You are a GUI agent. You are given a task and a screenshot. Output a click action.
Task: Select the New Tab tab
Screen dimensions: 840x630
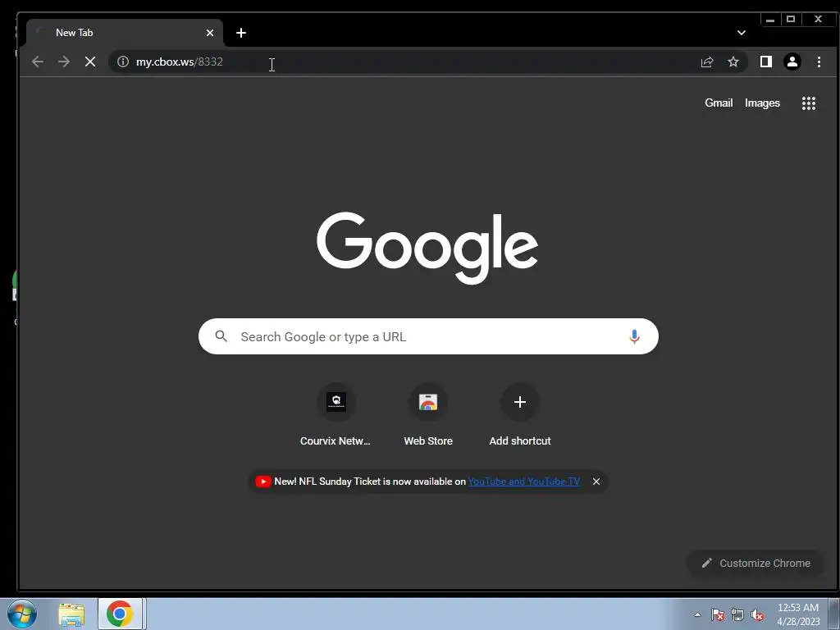(125, 33)
